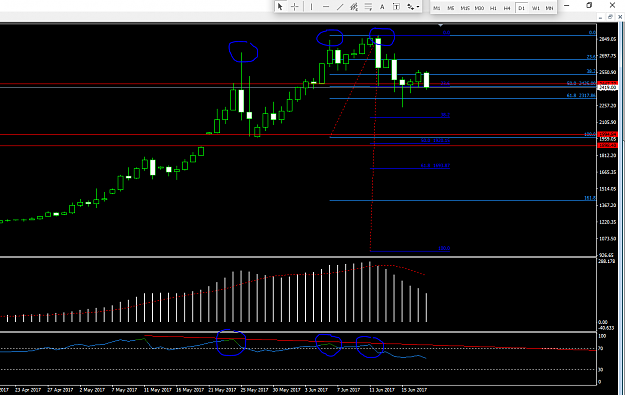
Task: Switch chart to M15 timeframe
Action: click(x=465, y=8)
